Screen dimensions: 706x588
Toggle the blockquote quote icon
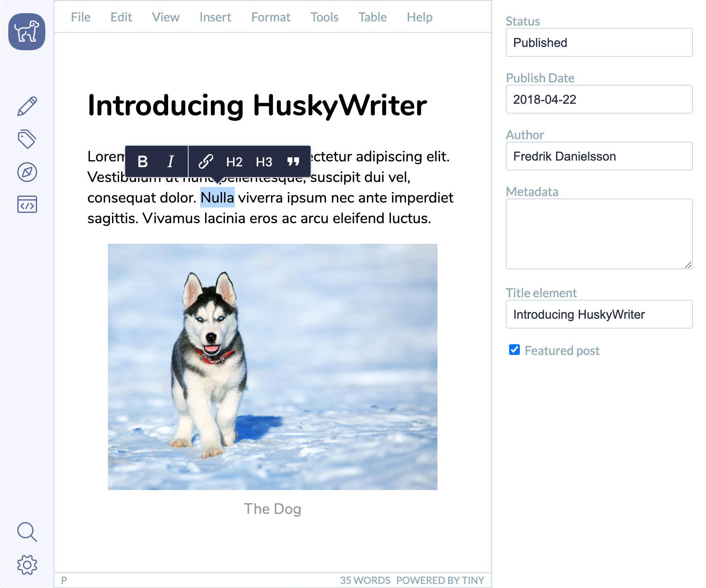293,162
